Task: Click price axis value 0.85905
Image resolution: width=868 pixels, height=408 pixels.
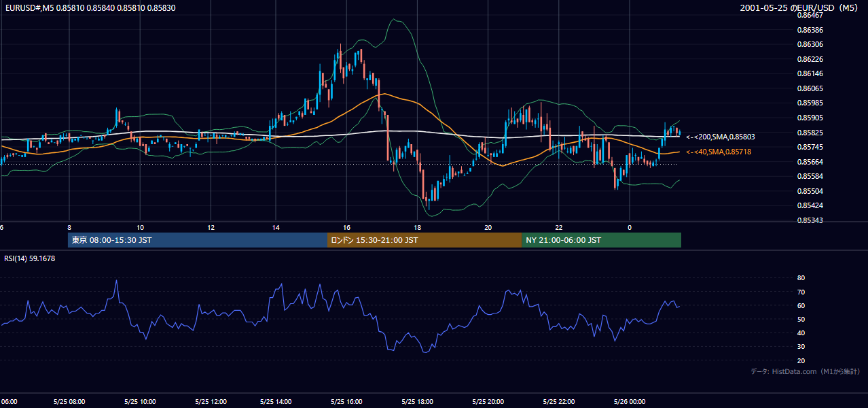Action: pyautogui.click(x=810, y=118)
